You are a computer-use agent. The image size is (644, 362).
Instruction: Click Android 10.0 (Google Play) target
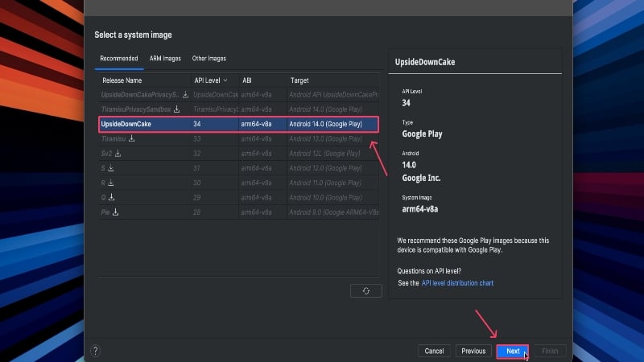326,197
